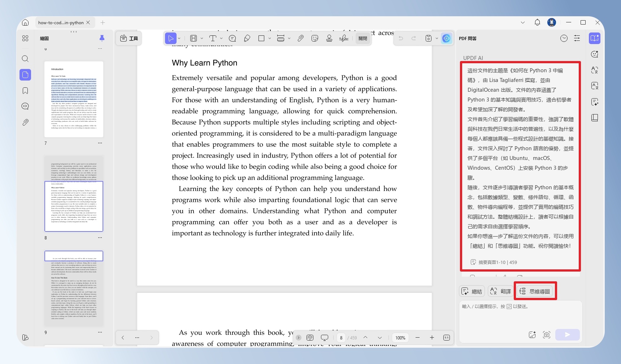Expand the text tool dropdown arrow
Screen dimensions: 621x364
(221, 38)
